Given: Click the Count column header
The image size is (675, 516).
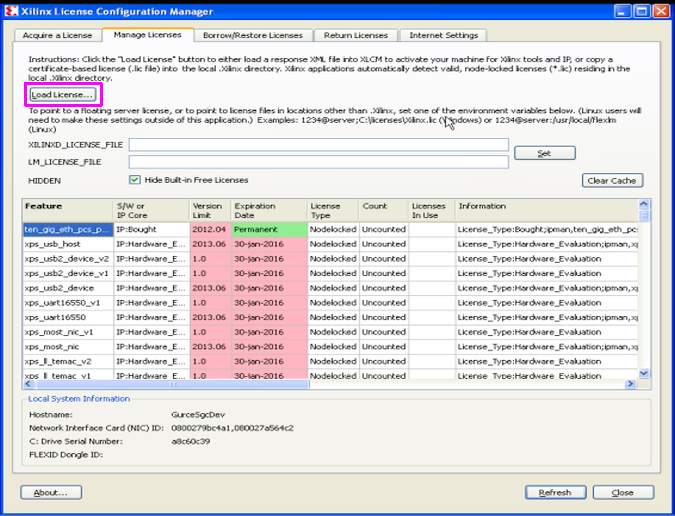Looking at the screenshot, I should (384, 210).
